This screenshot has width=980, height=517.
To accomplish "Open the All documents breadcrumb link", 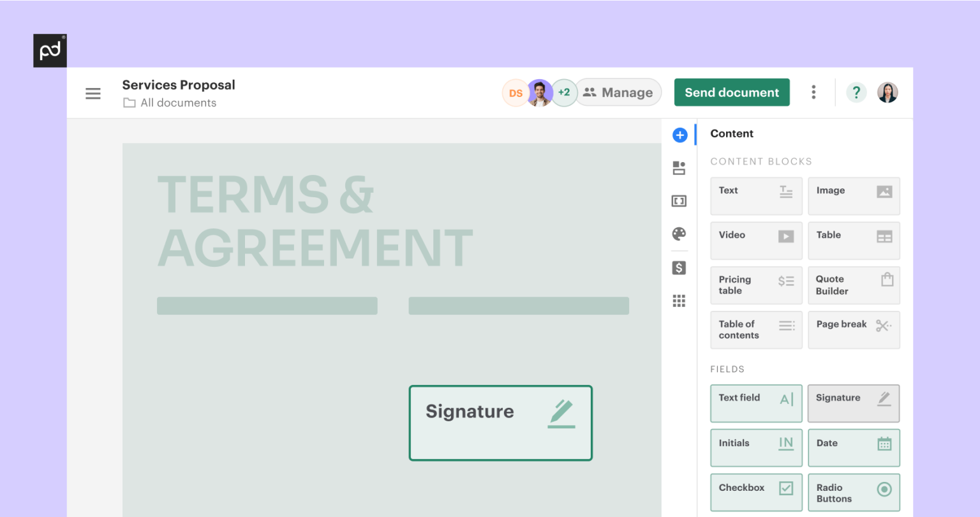I will point(179,103).
